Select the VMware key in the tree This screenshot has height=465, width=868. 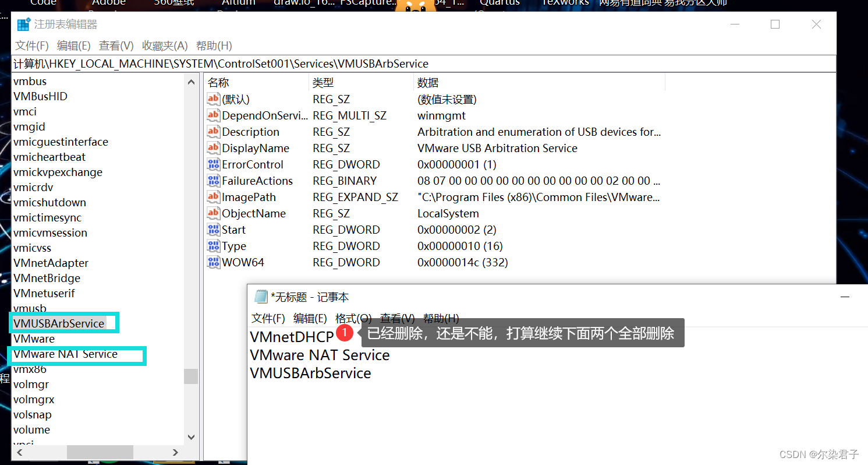[34, 339]
